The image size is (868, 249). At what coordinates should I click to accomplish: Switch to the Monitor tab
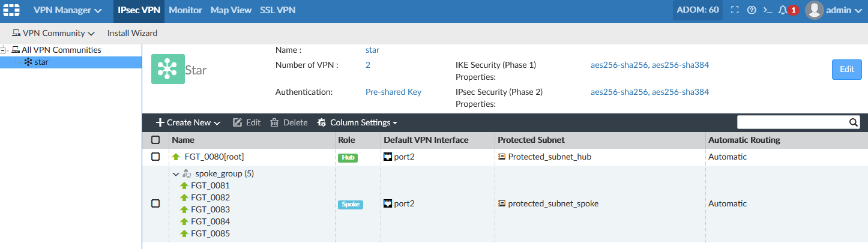coord(185,10)
